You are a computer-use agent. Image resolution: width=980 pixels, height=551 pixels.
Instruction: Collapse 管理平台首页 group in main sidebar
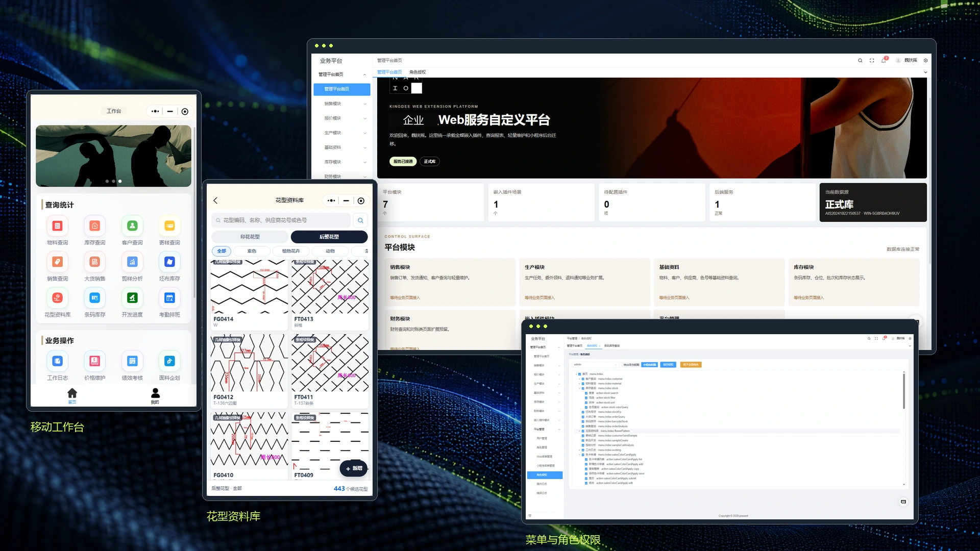[342, 74]
